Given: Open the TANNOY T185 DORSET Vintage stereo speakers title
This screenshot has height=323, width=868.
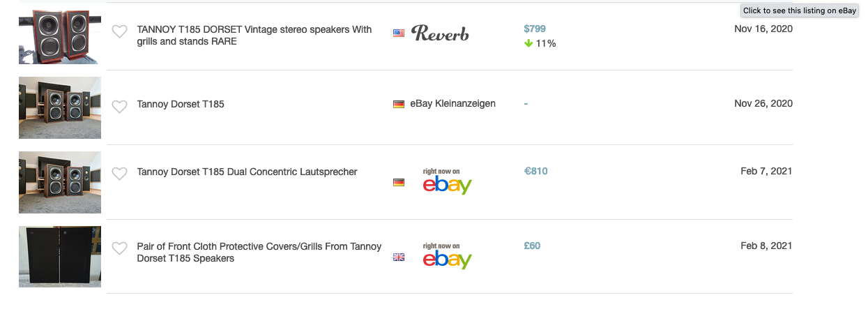Looking at the screenshot, I should tap(254, 36).
